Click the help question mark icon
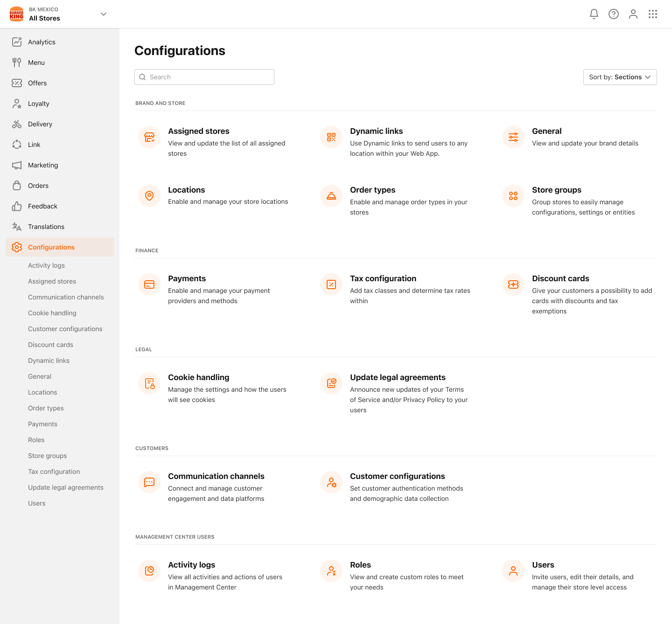The height and width of the screenshot is (624, 672). [613, 14]
